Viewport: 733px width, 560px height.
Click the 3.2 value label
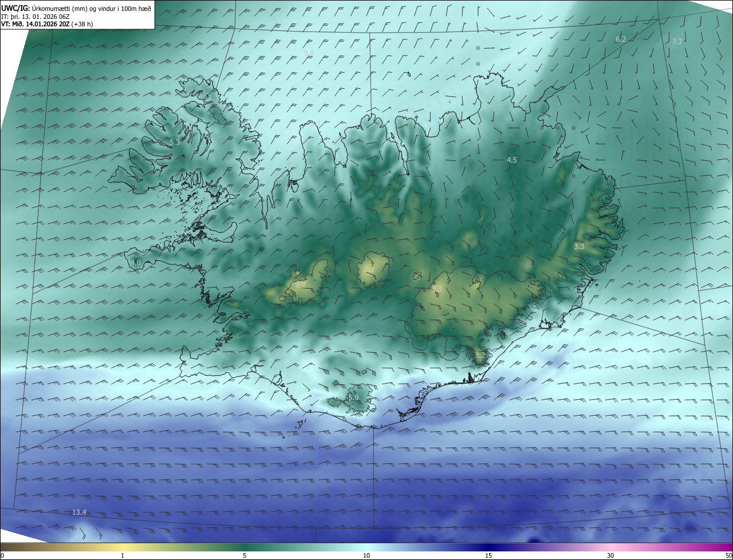coord(480,355)
